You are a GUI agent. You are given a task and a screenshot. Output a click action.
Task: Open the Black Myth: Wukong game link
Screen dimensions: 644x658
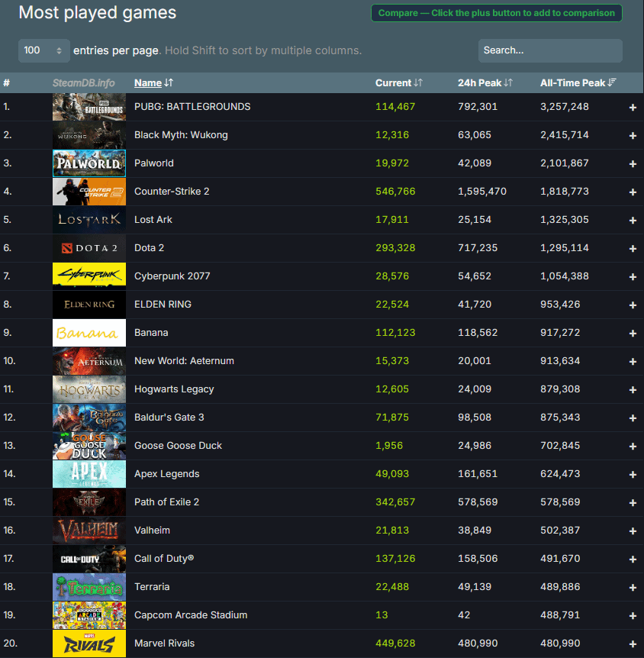[181, 135]
